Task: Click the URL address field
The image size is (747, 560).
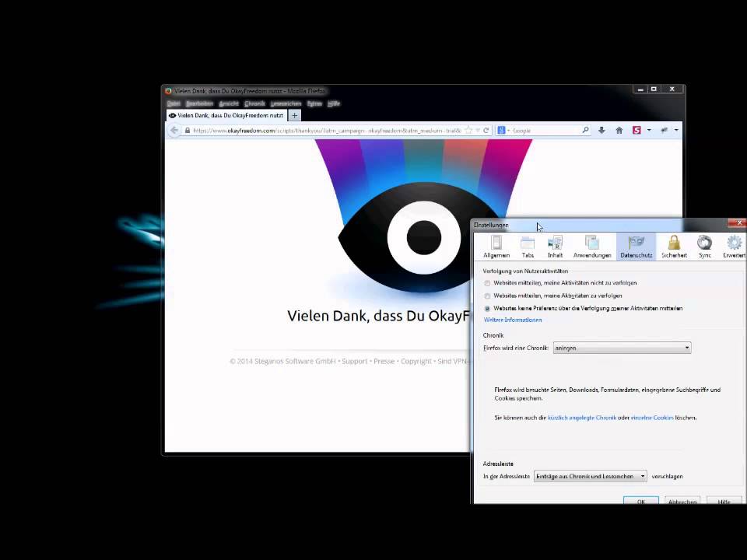Action: point(327,131)
